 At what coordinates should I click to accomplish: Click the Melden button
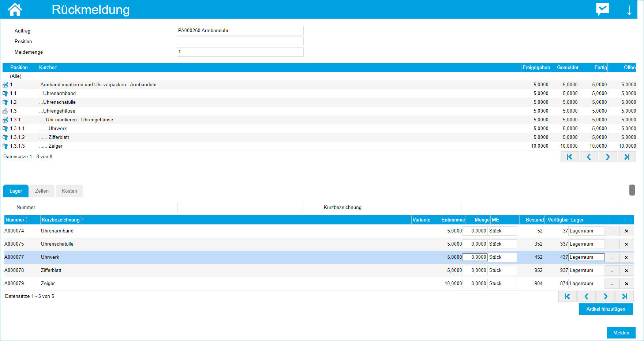coord(621,333)
